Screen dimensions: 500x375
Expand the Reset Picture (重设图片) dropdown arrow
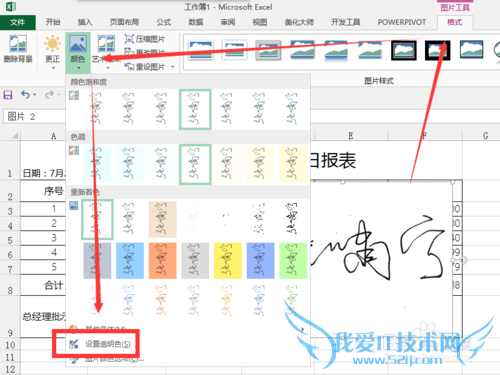point(173,67)
